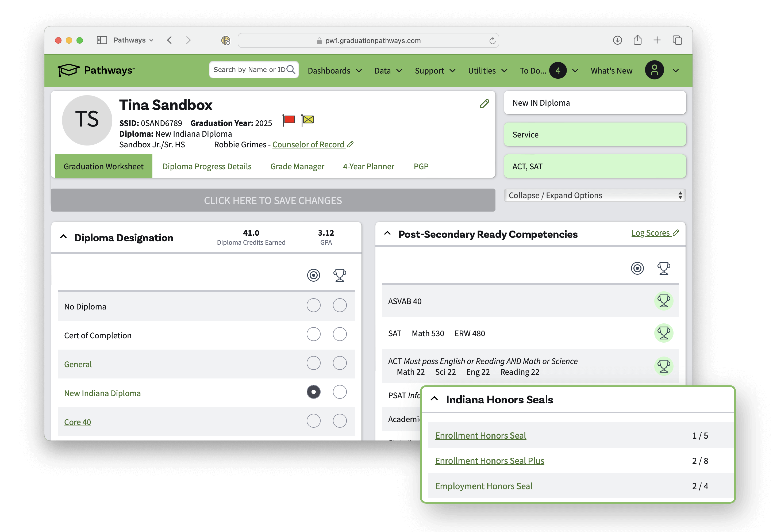Open the Data dropdown menu

[388, 71]
